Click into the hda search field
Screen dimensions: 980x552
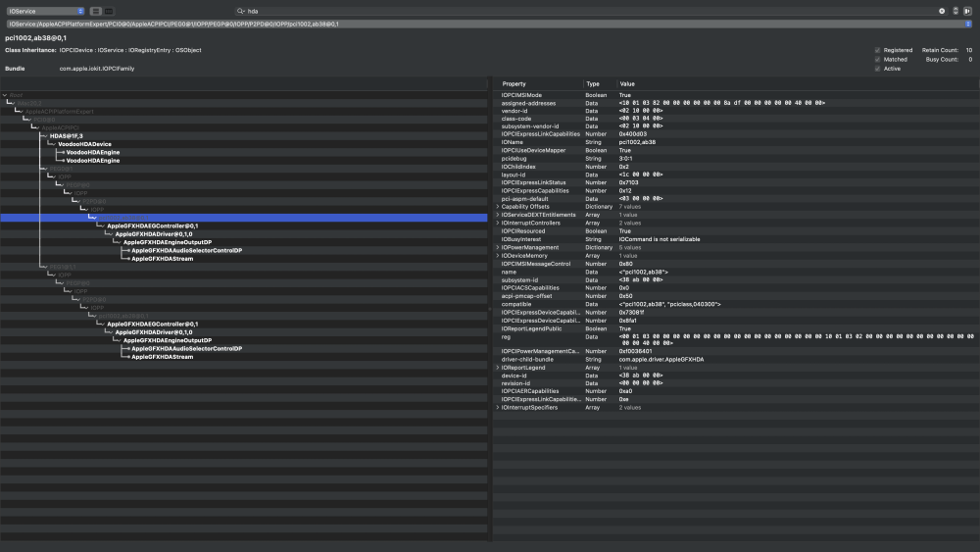587,11
